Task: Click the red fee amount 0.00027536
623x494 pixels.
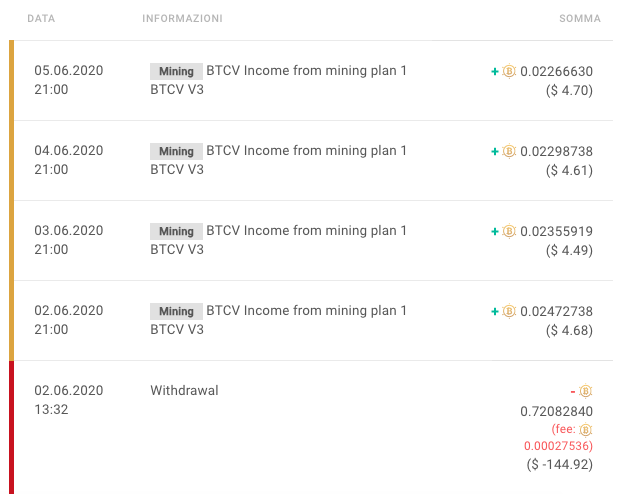Action: 558,446
